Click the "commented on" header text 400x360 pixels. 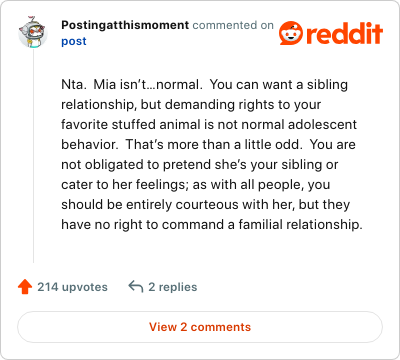[233, 25]
